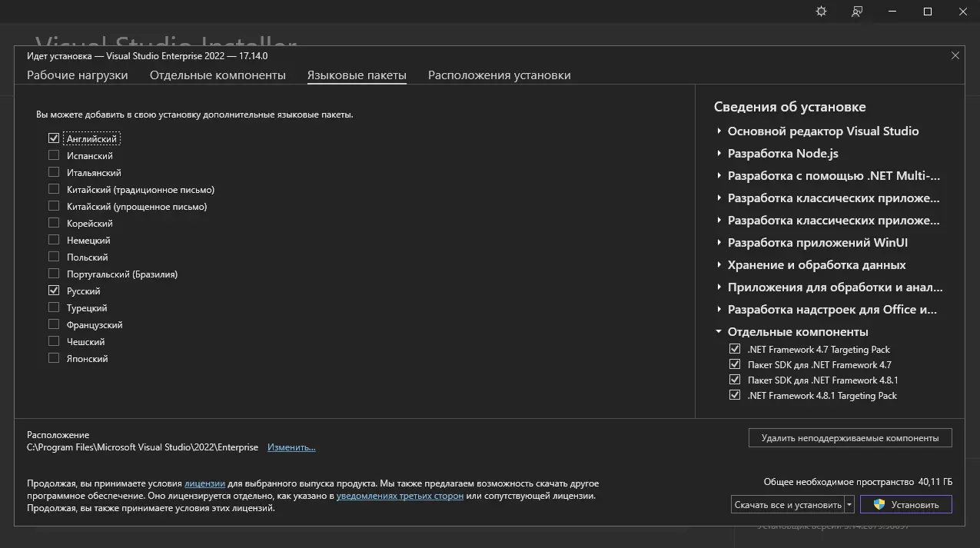Expand the Visual Studio core editor section
The width and height of the screenshot is (980, 548).
[x=719, y=131]
